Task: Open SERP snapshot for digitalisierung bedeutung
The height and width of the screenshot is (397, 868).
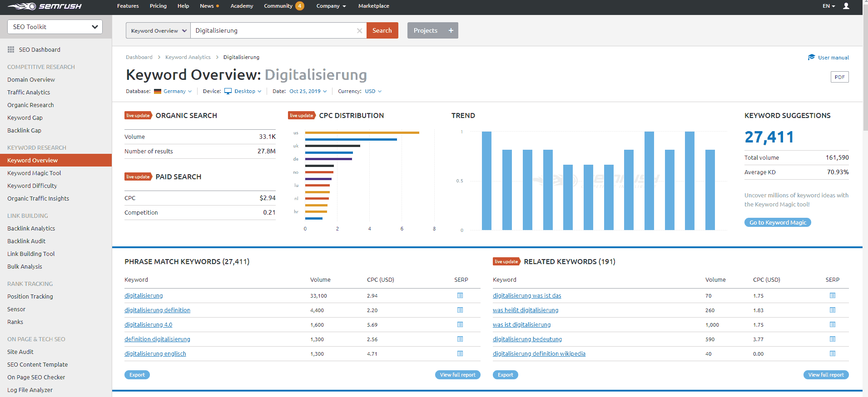Action: 833,339
